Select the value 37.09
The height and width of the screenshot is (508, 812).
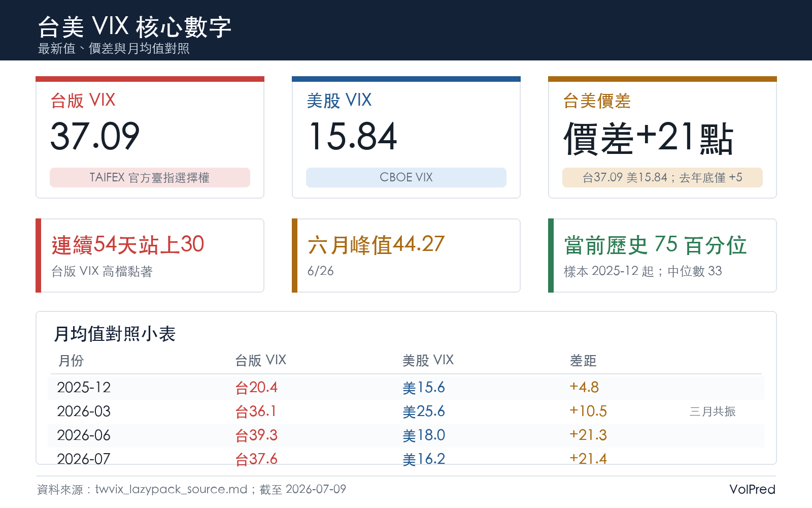pos(95,136)
